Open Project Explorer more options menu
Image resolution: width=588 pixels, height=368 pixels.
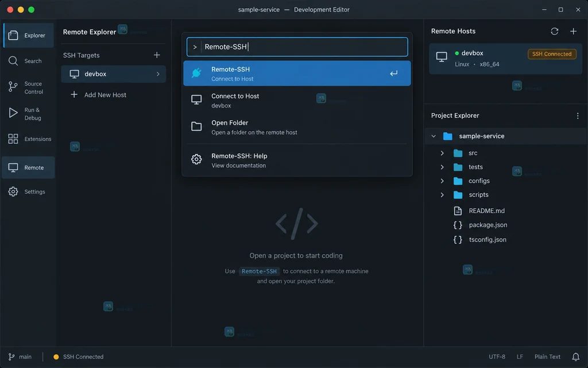(x=578, y=116)
